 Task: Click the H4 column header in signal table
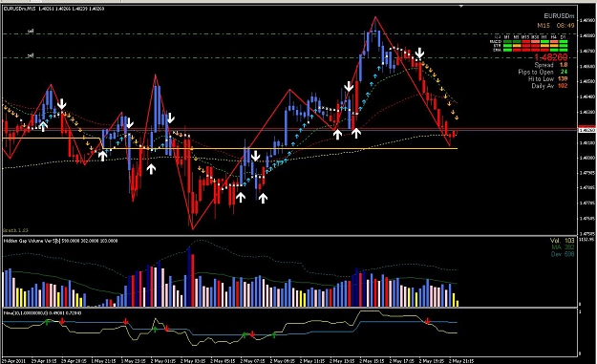click(554, 37)
